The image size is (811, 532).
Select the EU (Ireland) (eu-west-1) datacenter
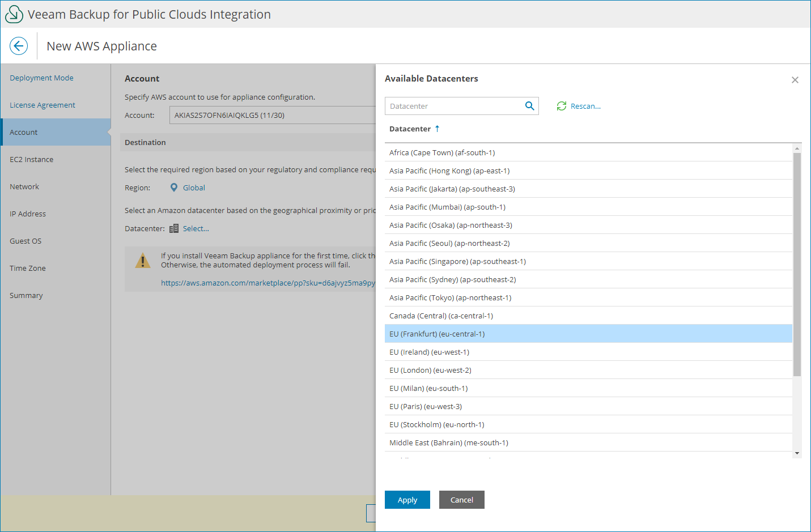click(x=429, y=352)
